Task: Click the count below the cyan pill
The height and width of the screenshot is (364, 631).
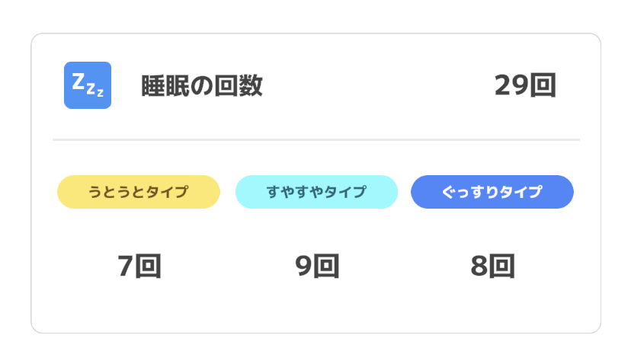Action: 317,267
